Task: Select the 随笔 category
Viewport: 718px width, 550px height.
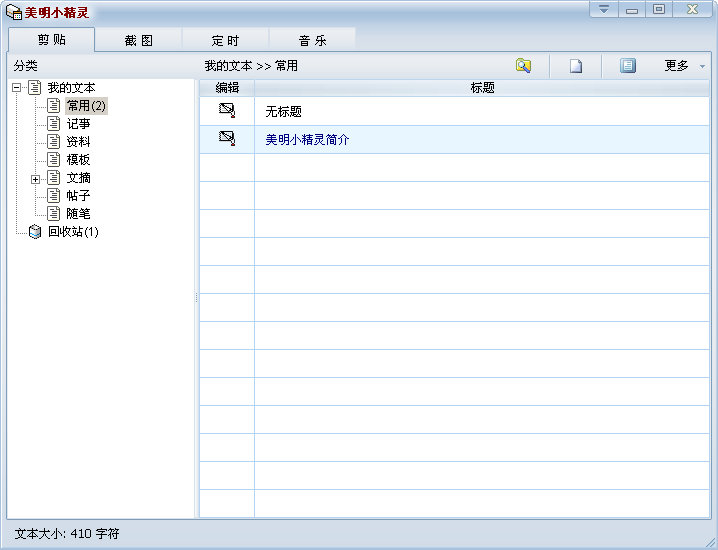Action: (78, 213)
